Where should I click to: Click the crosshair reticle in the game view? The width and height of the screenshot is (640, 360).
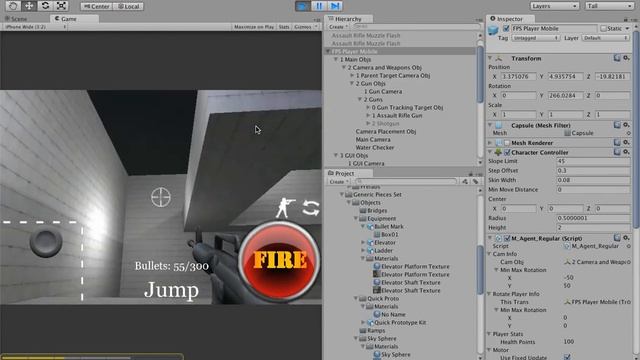(161, 197)
